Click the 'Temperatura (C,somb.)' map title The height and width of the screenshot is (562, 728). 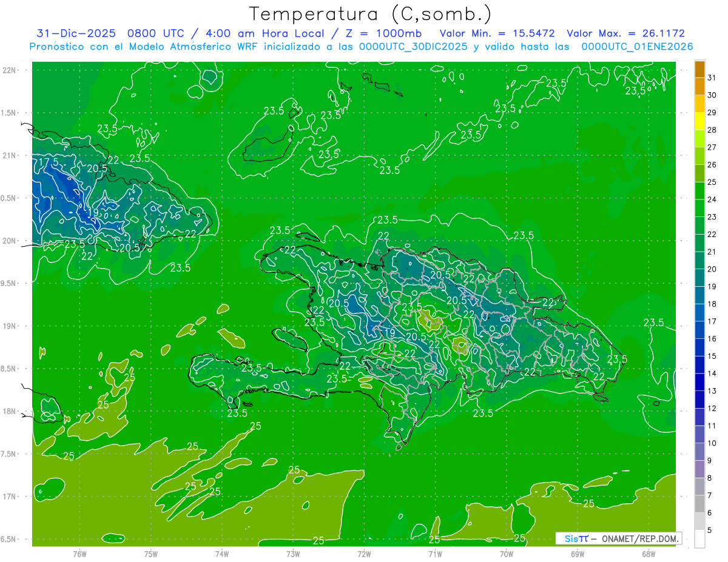[370, 14]
